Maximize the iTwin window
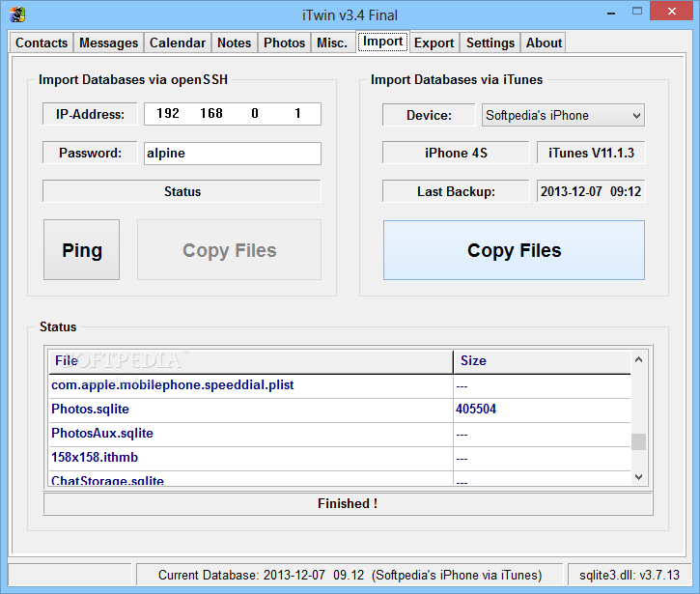The image size is (700, 594). click(637, 12)
